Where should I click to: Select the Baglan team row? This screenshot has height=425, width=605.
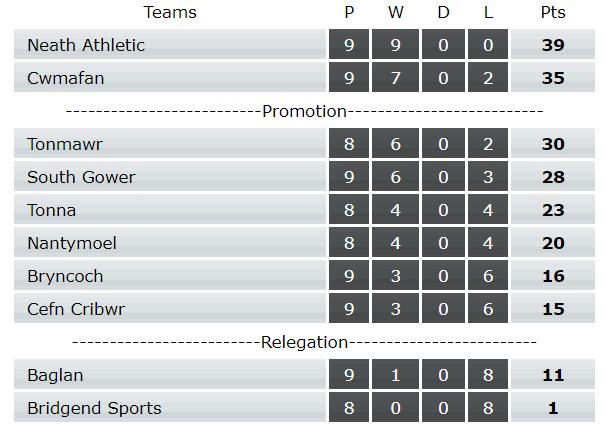(55, 375)
